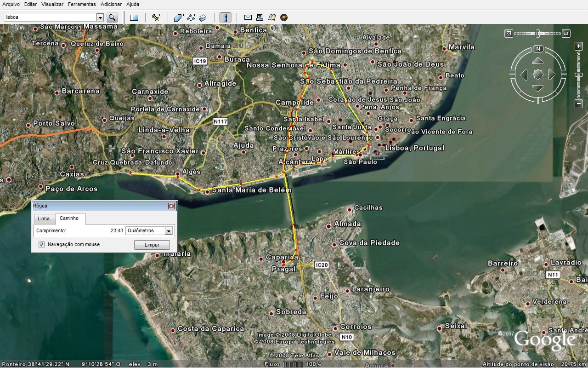The height and width of the screenshot is (368, 588).
Task: Click the 'Laranjeiro' place label
Action: pos(371,289)
